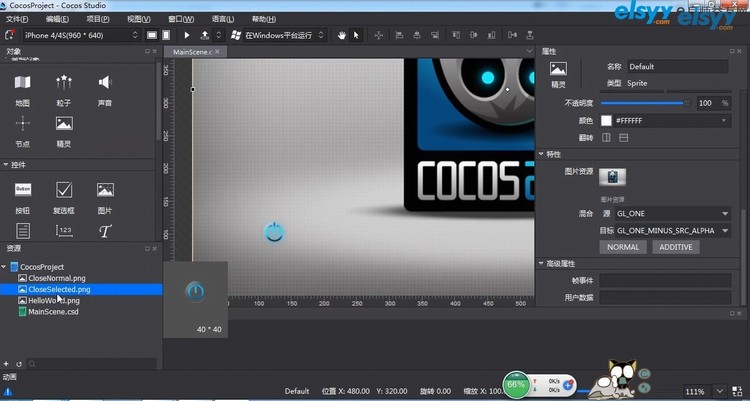Screen dimensions: 750x401
Task: Switch to portrait orientation in toolbar
Action: click(x=164, y=35)
